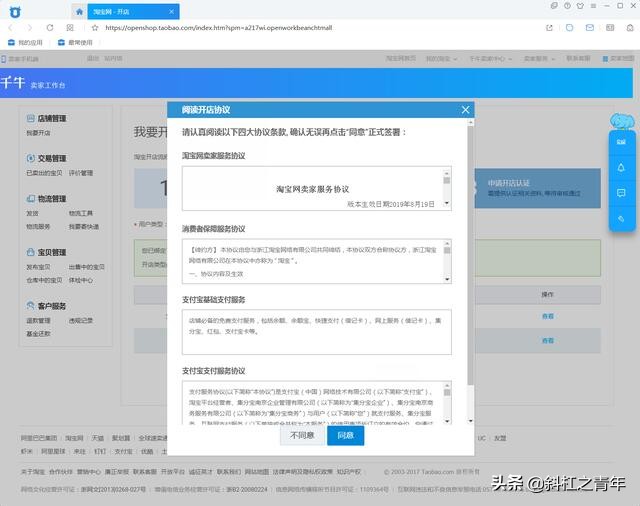Click dialog main scrollbar down arrow
640x506 pixels.
pyautogui.click(x=471, y=420)
